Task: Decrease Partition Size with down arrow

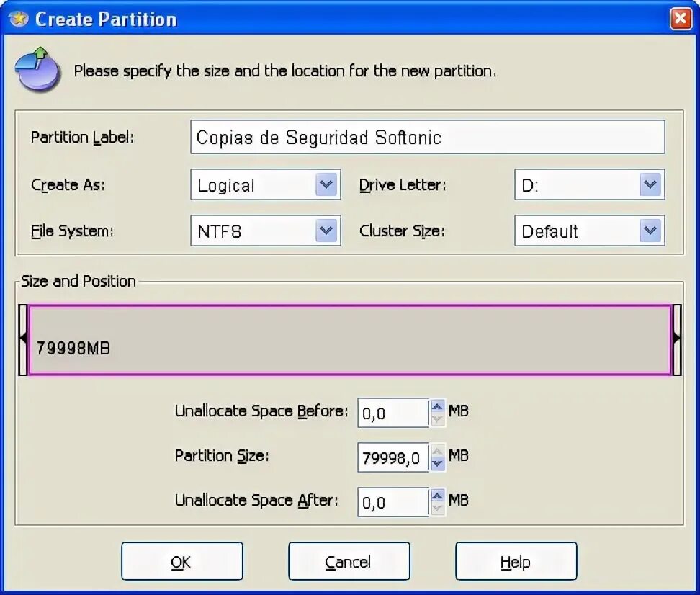Action: click(437, 464)
